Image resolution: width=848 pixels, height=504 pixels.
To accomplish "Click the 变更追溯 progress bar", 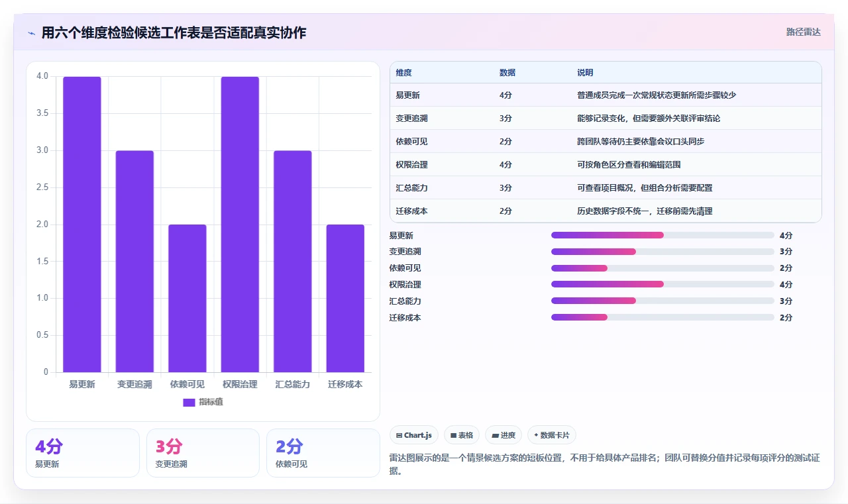I will 662,252.
